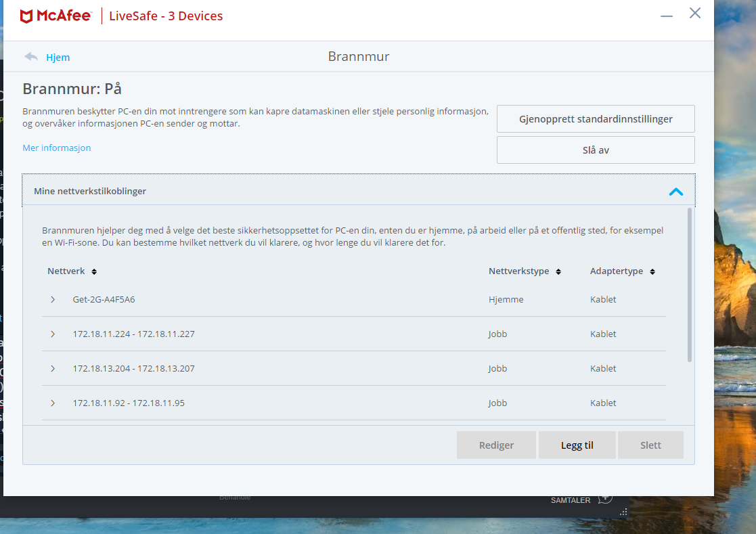Viewport: 756px width, 534px height.
Task: Close the McAfee LiveSafe window
Action: coord(695,13)
